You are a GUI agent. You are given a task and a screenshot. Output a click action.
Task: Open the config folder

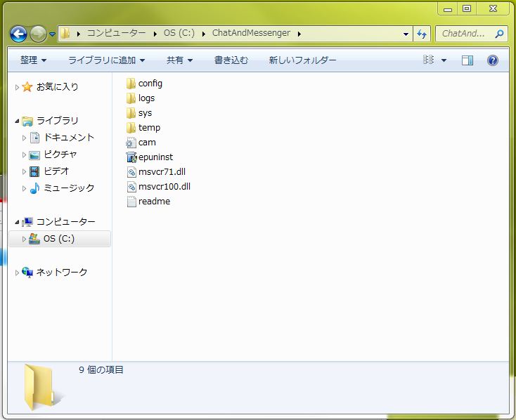[149, 83]
